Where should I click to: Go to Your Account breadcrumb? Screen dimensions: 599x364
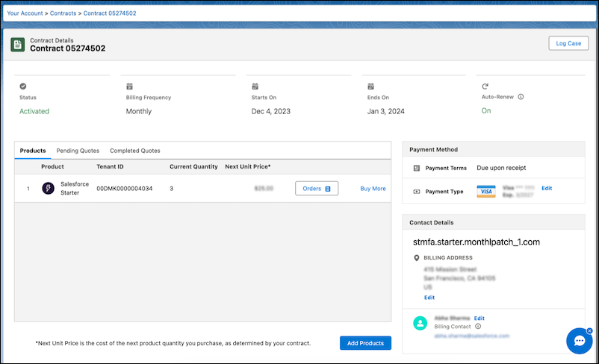coord(25,13)
